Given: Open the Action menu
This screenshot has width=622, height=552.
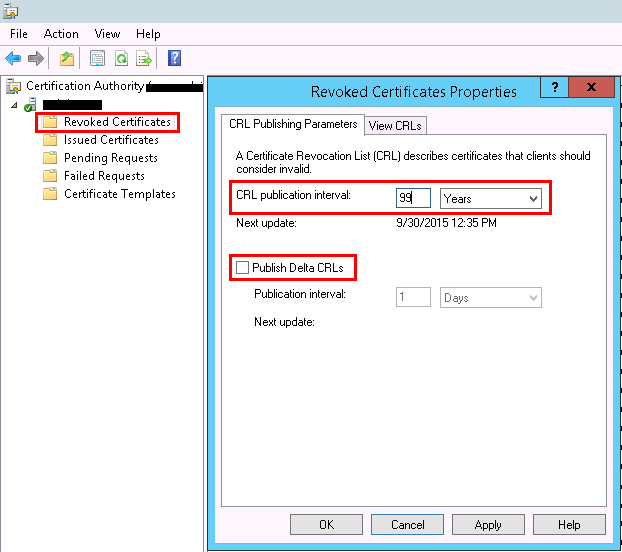Looking at the screenshot, I should pyautogui.click(x=61, y=33).
